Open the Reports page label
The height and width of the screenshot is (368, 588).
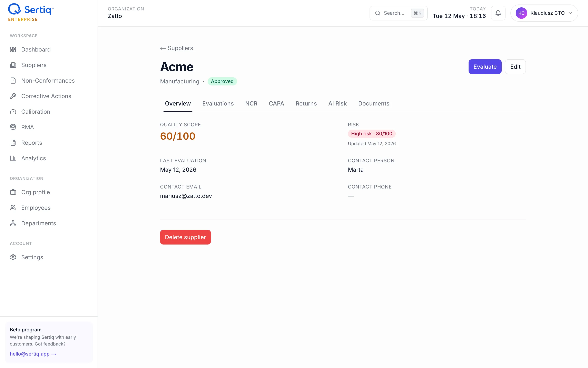(x=32, y=143)
